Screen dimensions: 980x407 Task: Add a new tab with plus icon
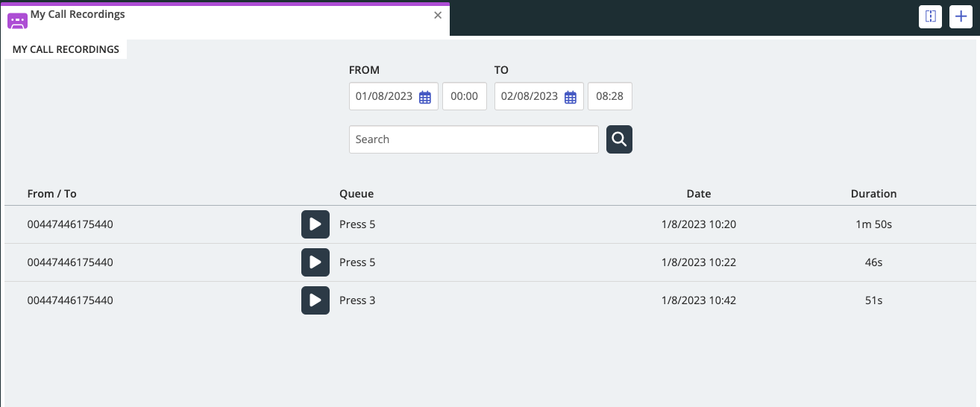[961, 16]
